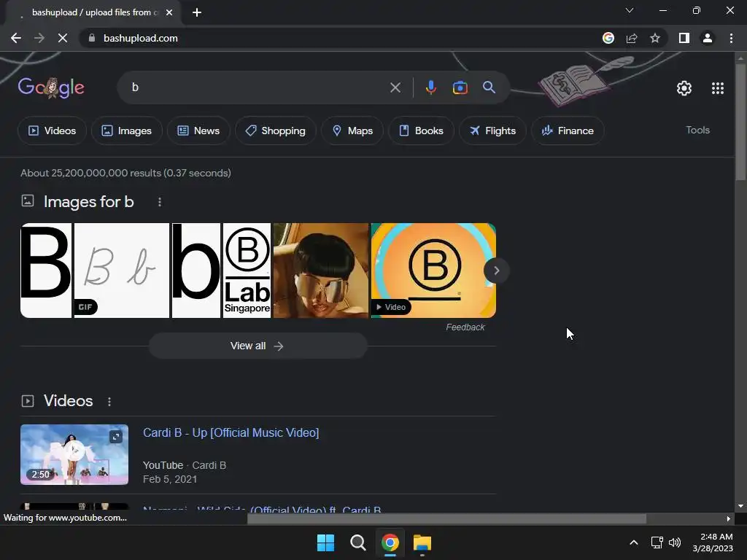Open the Chrome side panel
747x560 pixels.
[684, 38]
